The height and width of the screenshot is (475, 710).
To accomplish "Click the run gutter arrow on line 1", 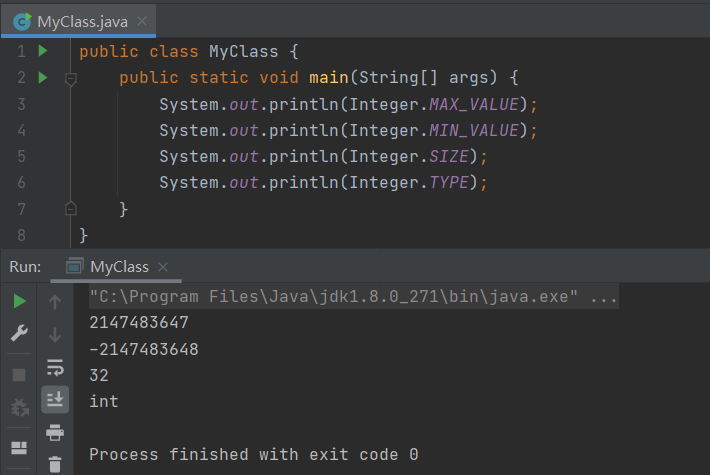I will [x=43, y=51].
